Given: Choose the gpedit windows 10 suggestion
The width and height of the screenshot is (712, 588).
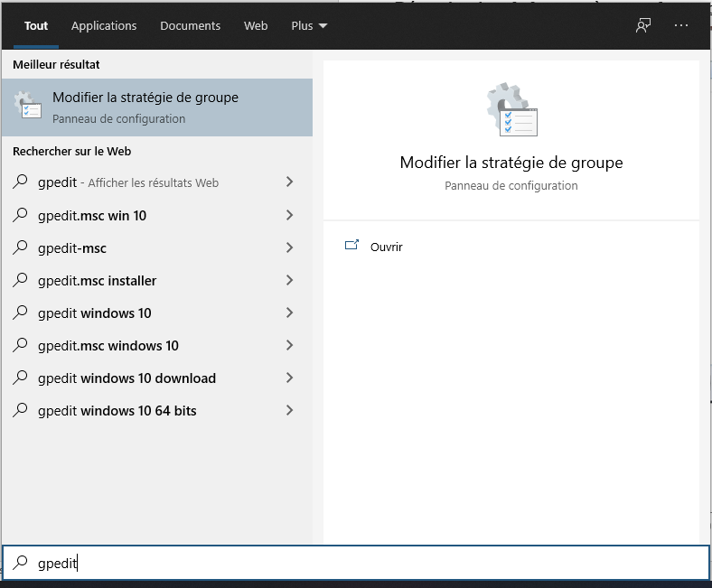Looking at the screenshot, I should point(157,313).
